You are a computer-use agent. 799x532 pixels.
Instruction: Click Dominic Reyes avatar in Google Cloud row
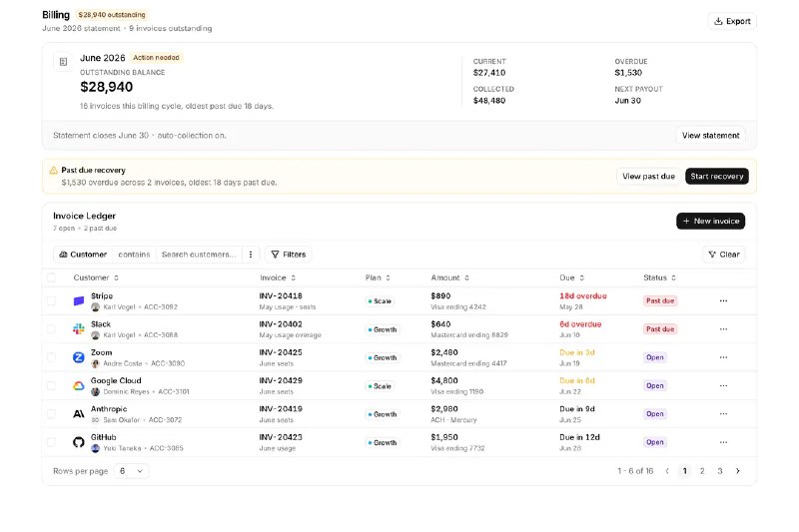click(x=95, y=391)
